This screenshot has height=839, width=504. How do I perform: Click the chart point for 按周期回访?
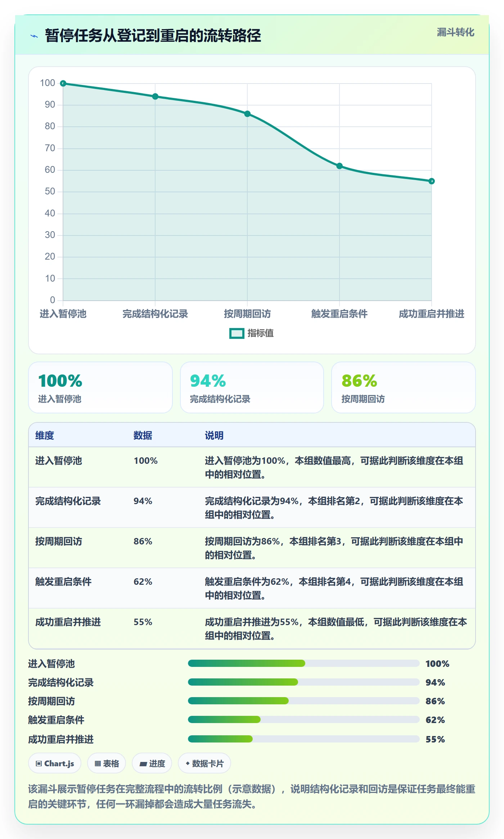tap(247, 114)
